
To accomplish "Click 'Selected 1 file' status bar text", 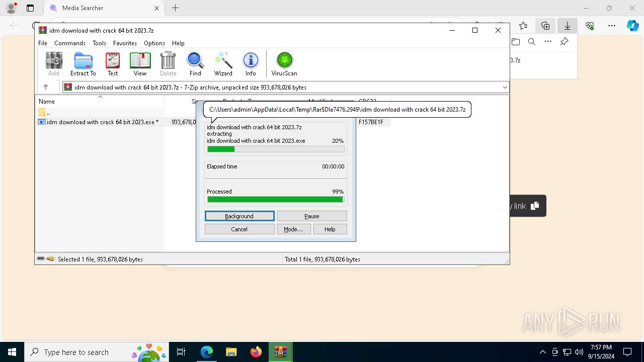I will [100, 259].
